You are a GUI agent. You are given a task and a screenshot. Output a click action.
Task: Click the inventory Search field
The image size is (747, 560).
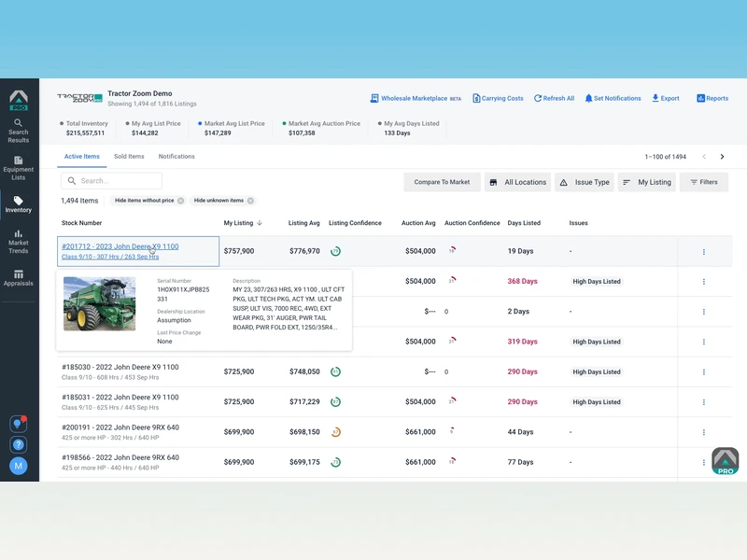[111, 181]
